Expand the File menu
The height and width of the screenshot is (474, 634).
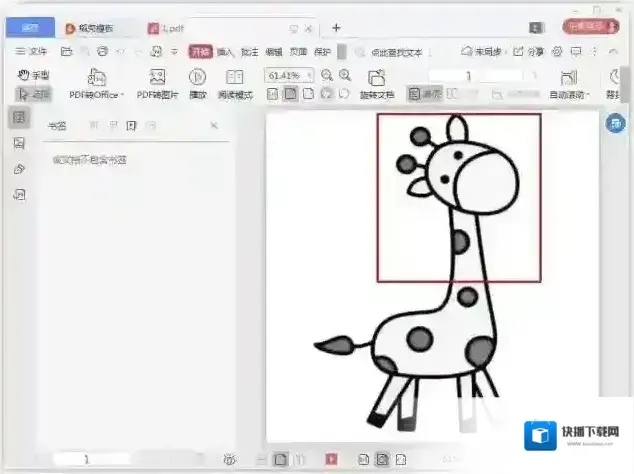click(x=34, y=51)
